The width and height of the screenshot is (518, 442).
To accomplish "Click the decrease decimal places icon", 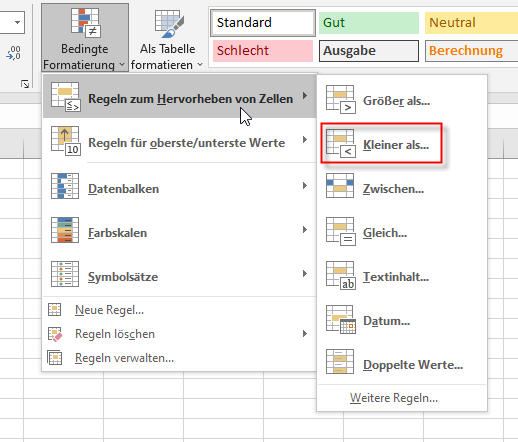I will point(13,53).
